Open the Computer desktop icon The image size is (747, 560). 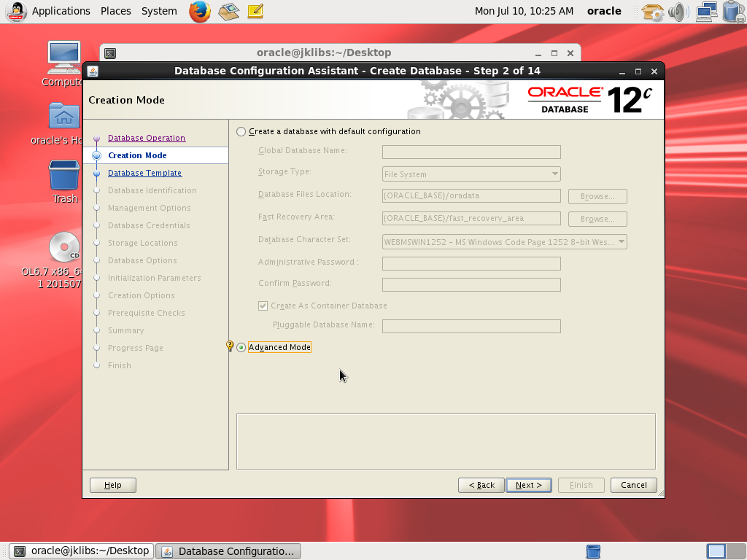(65, 58)
